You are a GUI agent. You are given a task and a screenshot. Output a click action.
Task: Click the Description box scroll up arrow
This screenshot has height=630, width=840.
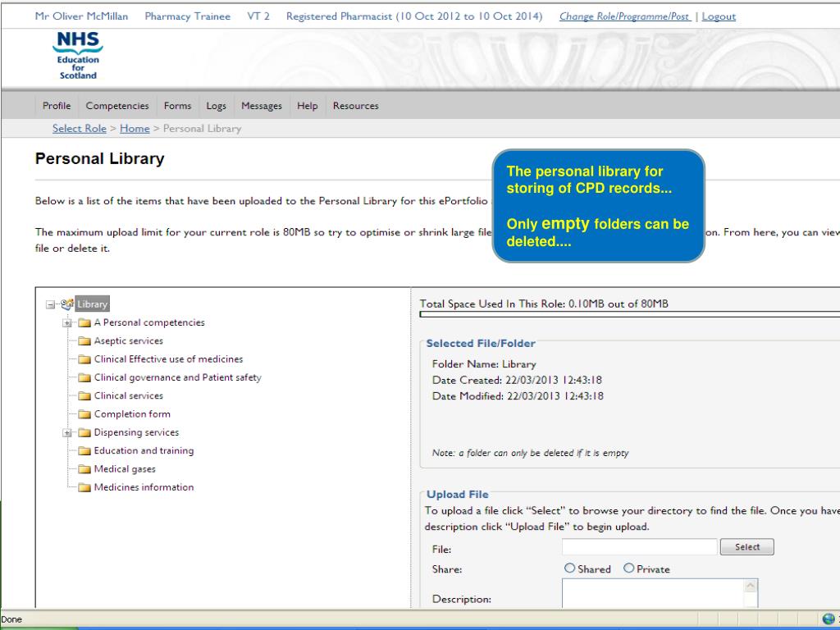point(751,586)
